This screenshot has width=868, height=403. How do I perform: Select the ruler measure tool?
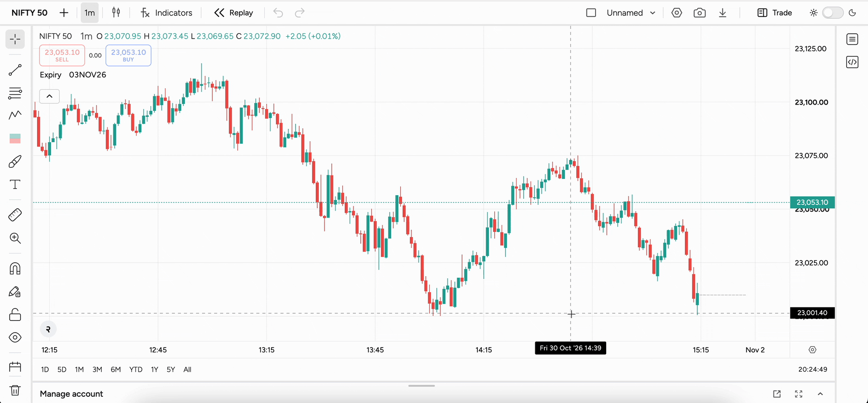(x=15, y=215)
